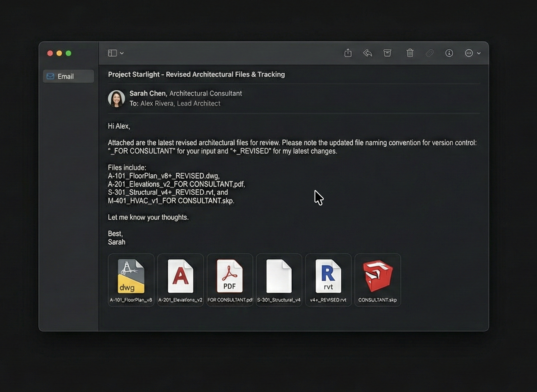
Task: Open message info circle icon
Action: (449, 53)
